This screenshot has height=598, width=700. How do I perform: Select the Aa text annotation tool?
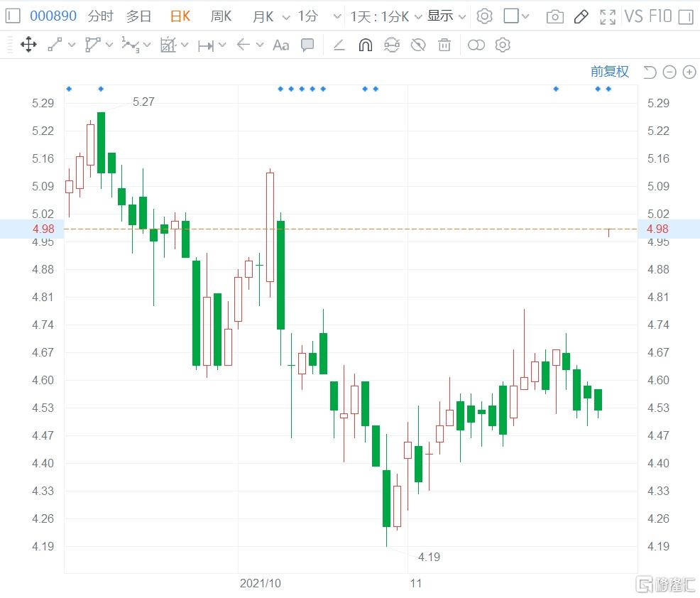[x=281, y=45]
